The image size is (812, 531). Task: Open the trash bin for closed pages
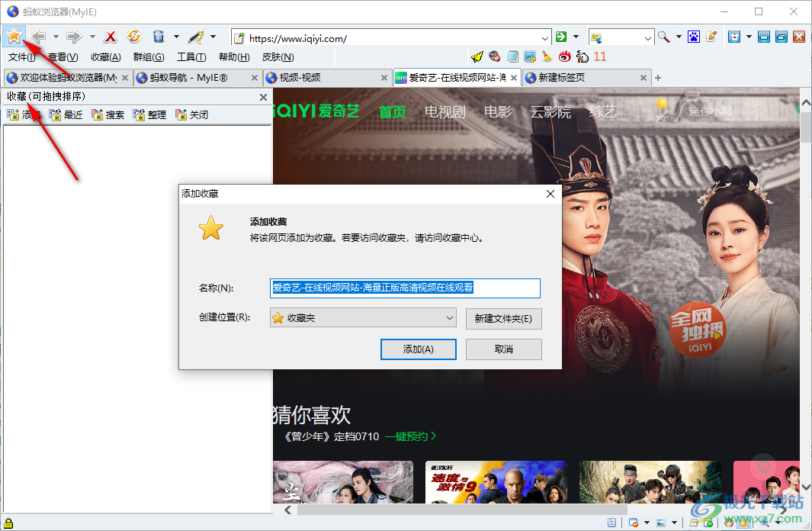pyautogui.click(x=159, y=36)
